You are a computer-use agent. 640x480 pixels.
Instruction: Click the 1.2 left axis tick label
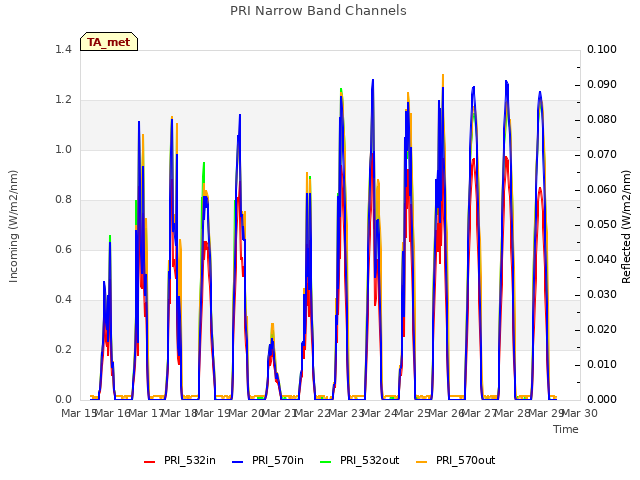[x=63, y=100]
